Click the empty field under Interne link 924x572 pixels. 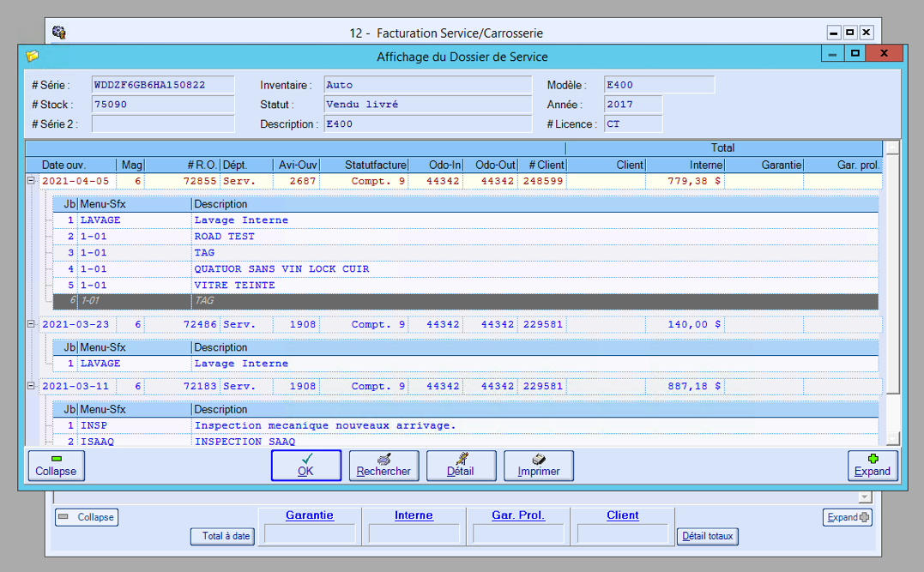[414, 534]
